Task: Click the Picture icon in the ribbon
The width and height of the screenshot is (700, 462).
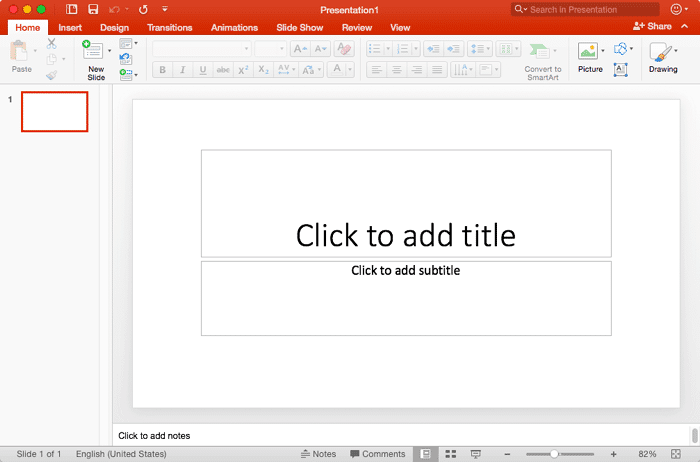Action: 588,51
